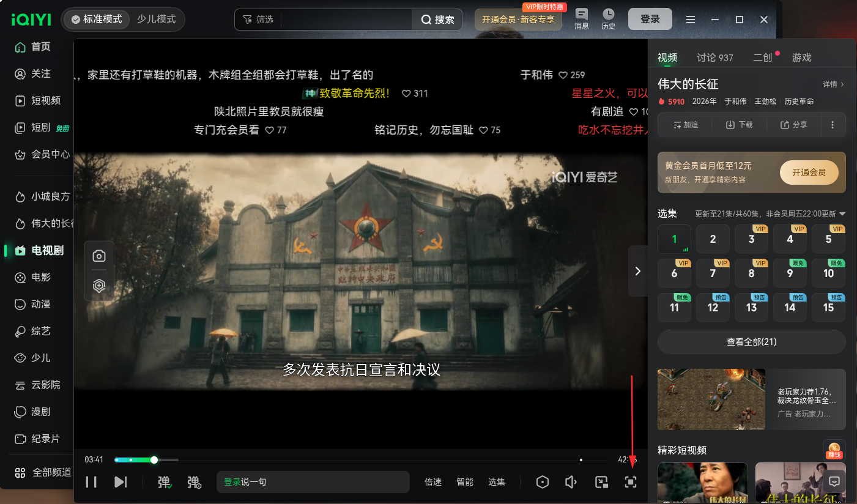Click 加追 to follow the series
Viewport: 857px width, 504px height.
click(685, 125)
